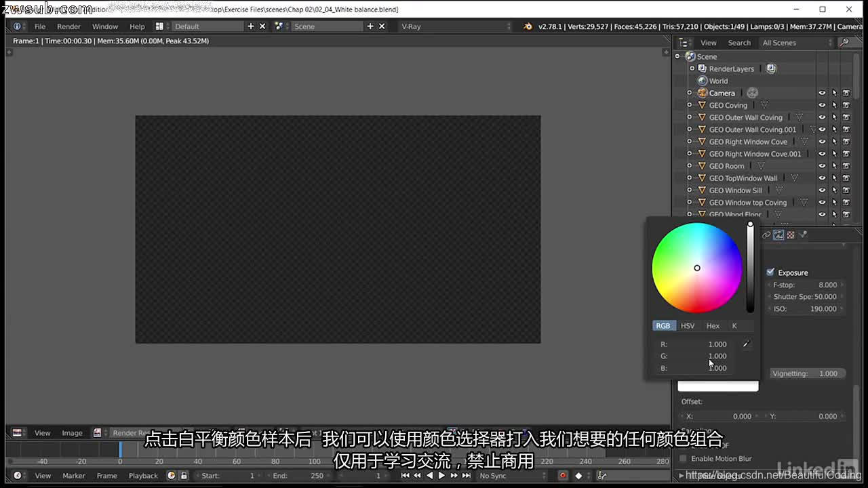Open the Render menu
This screenshot has height=488, width=868.
click(68, 26)
